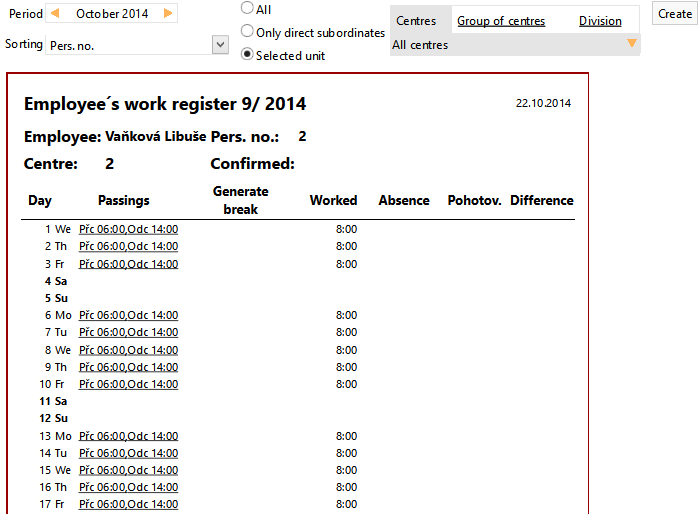Click the October 2014 period field

[112, 14]
